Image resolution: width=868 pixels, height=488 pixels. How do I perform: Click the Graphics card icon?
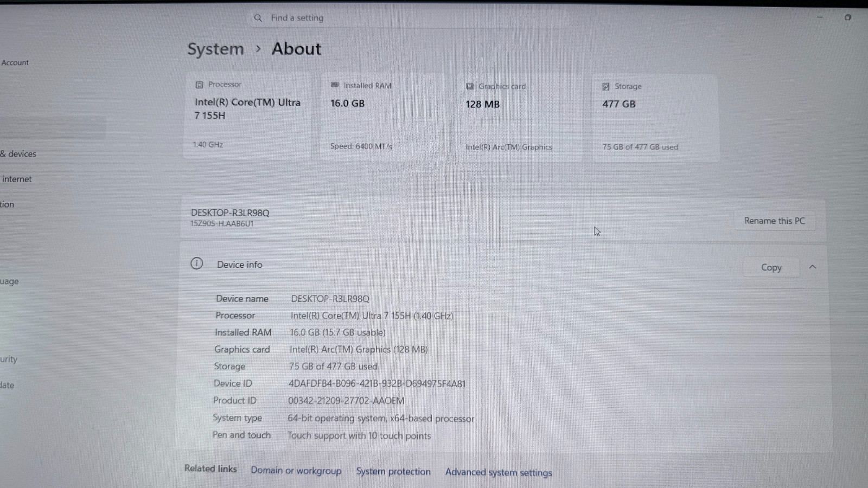470,86
